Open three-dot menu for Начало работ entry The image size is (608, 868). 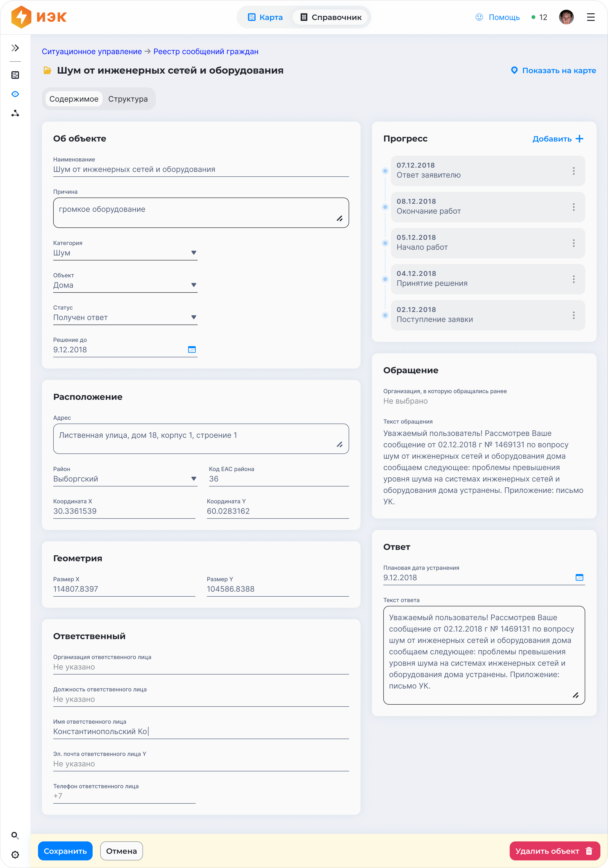tap(574, 243)
